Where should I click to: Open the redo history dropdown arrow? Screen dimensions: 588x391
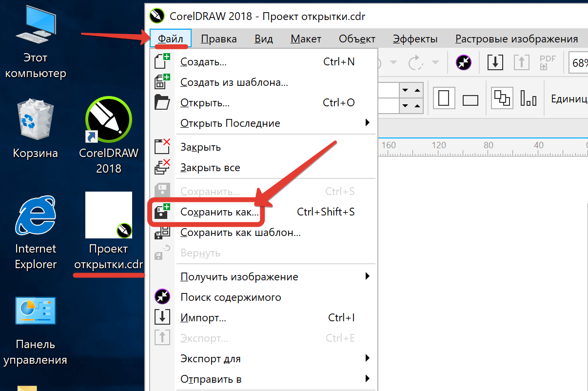[435, 62]
